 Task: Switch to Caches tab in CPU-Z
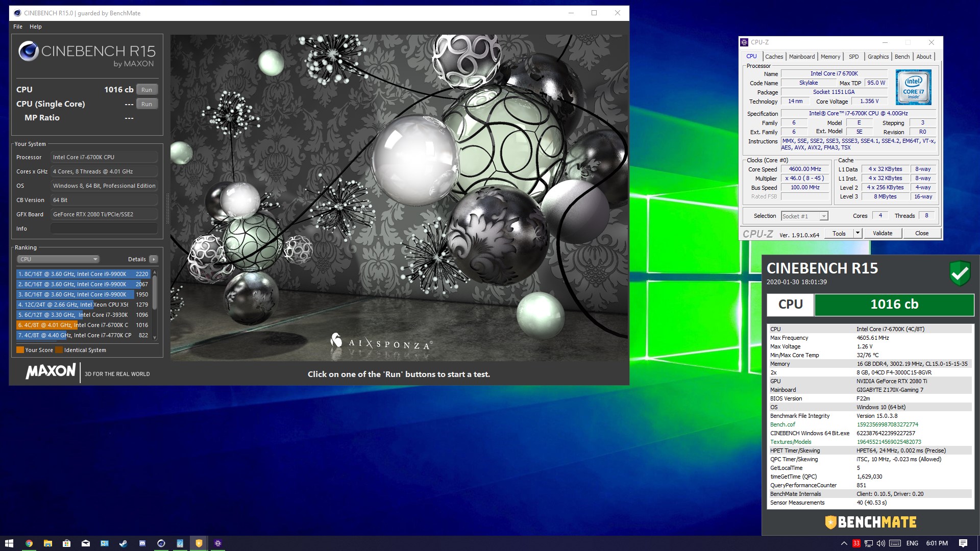pos(774,57)
